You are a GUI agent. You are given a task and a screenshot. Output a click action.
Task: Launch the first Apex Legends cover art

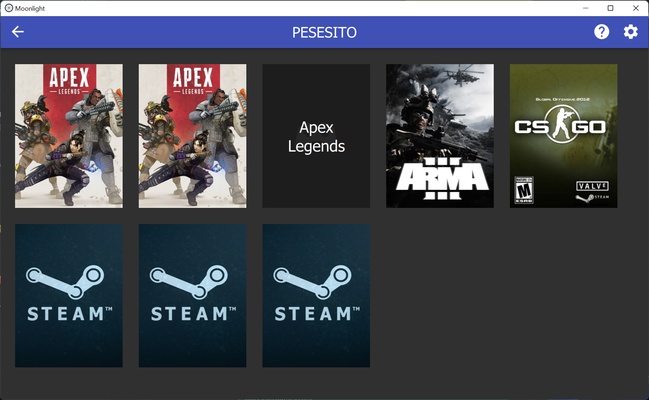click(x=69, y=136)
